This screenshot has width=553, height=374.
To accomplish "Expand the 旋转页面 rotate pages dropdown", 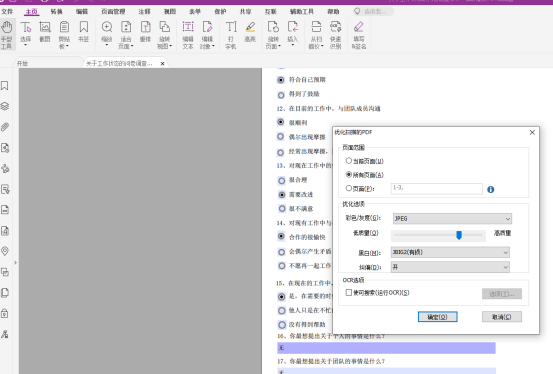I will coord(279,46).
